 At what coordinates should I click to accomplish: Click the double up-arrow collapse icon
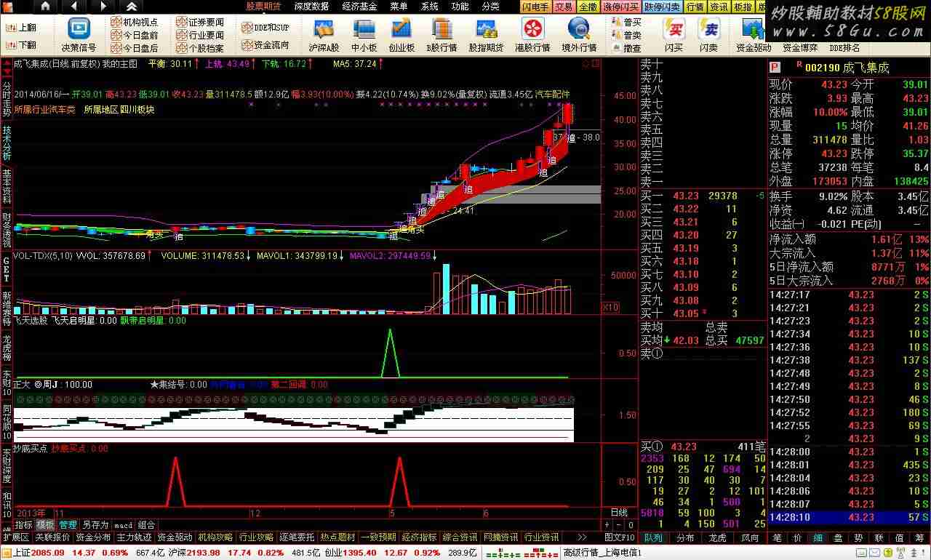[x=131, y=7]
